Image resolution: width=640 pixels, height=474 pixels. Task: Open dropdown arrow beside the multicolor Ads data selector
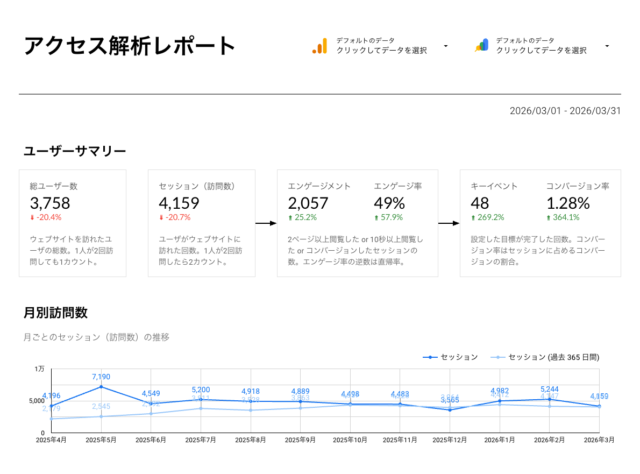[x=607, y=46]
